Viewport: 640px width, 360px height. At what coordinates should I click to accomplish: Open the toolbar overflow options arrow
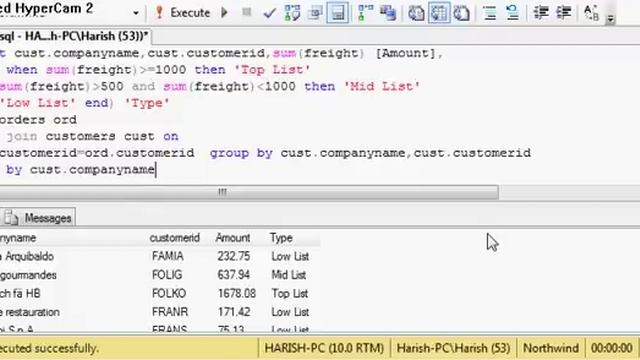[x=610, y=18]
